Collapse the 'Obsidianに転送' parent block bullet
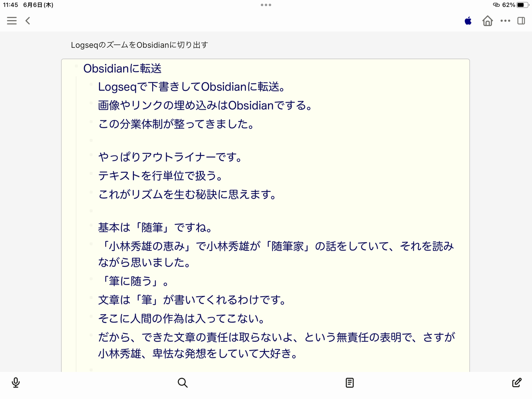This screenshot has width=532, height=399. point(76,67)
